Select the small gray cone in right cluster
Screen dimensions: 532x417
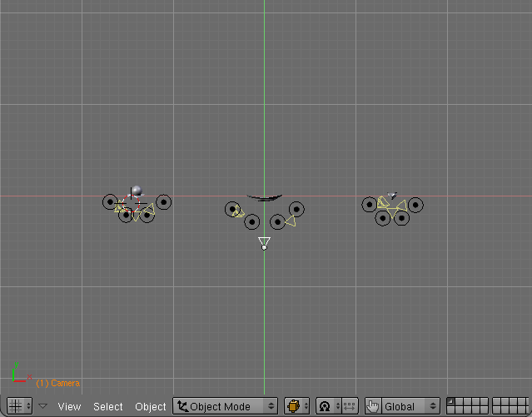point(392,196)
